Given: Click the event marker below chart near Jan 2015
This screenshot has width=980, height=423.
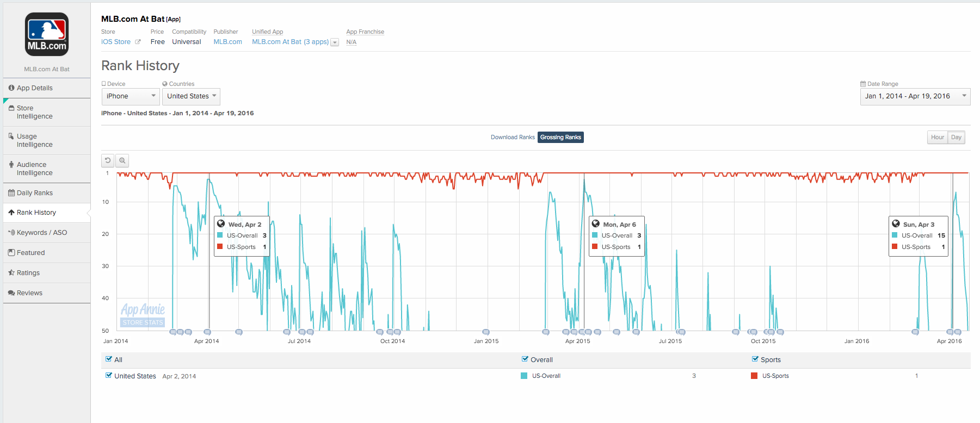Looking at the screenshot, I should 486,332.
